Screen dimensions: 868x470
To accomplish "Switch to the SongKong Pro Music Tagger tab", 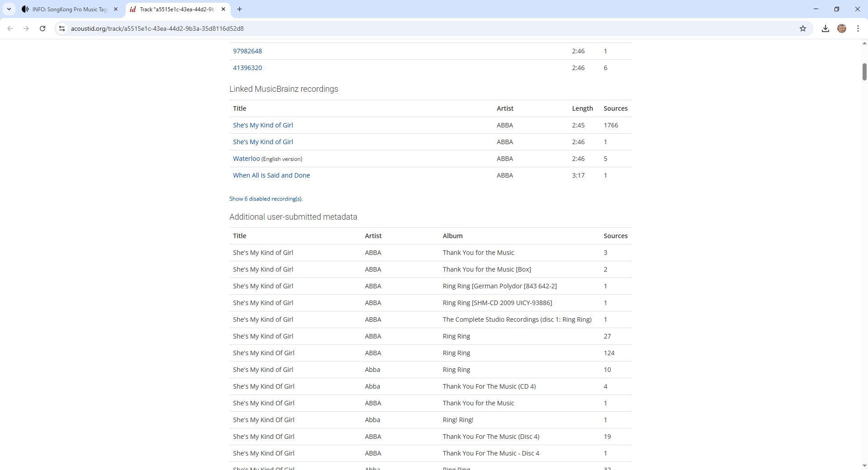I will point(68,9).
